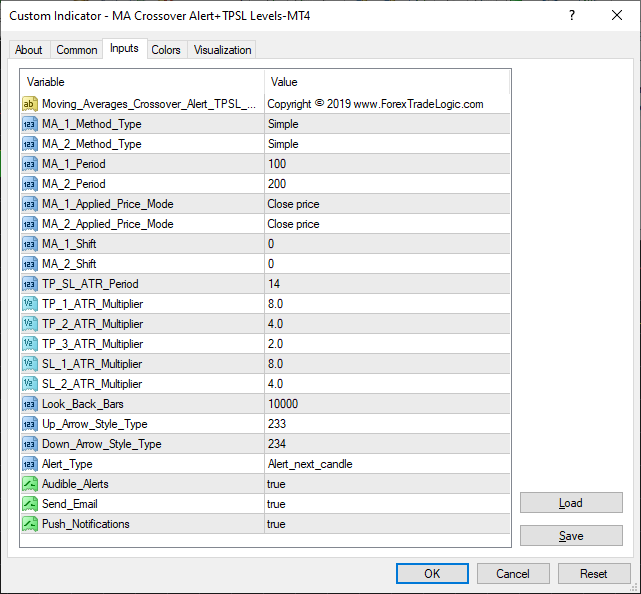Switch to the Visualization tab

coord(223,50)
